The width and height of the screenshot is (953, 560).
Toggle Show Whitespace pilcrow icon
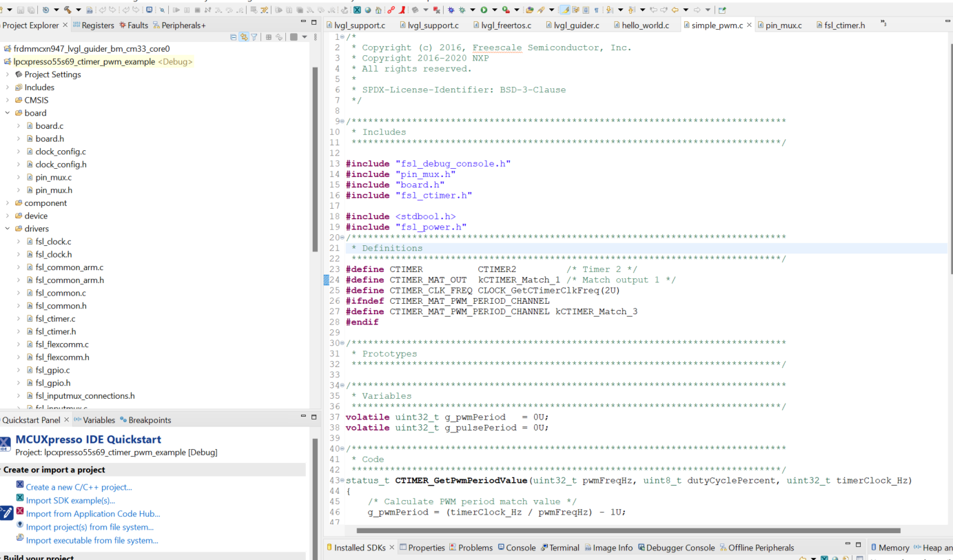[x=596, y=10]
